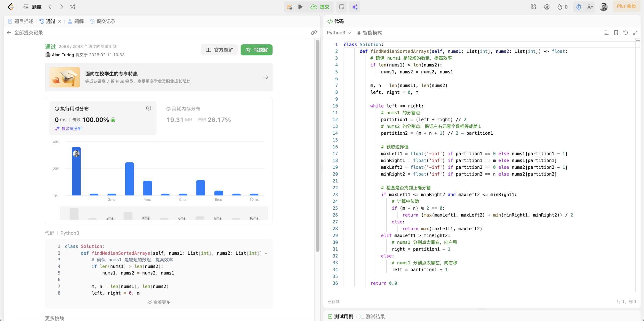Image resolution: width=644 pixels, height=321 pixels.
Task: Click the debug icon in top toolbar
Action: click(x=290, y=7)
